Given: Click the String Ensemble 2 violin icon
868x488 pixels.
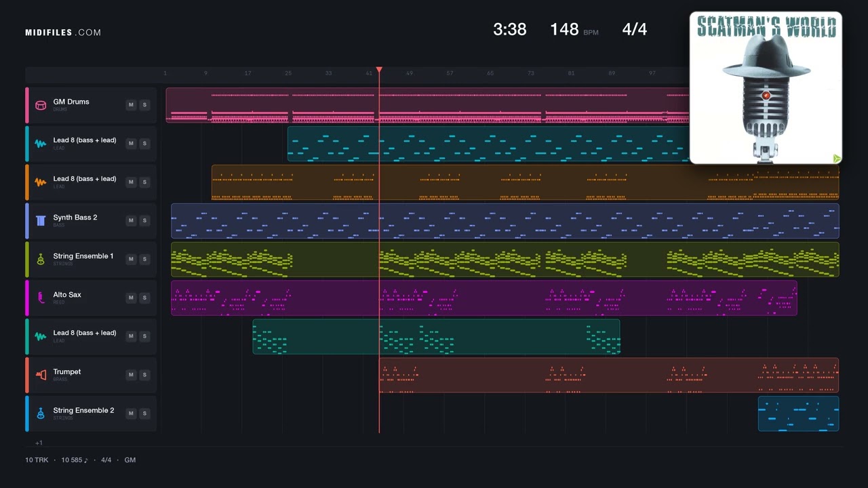Looking at the screenshot, I should point(41,413).
